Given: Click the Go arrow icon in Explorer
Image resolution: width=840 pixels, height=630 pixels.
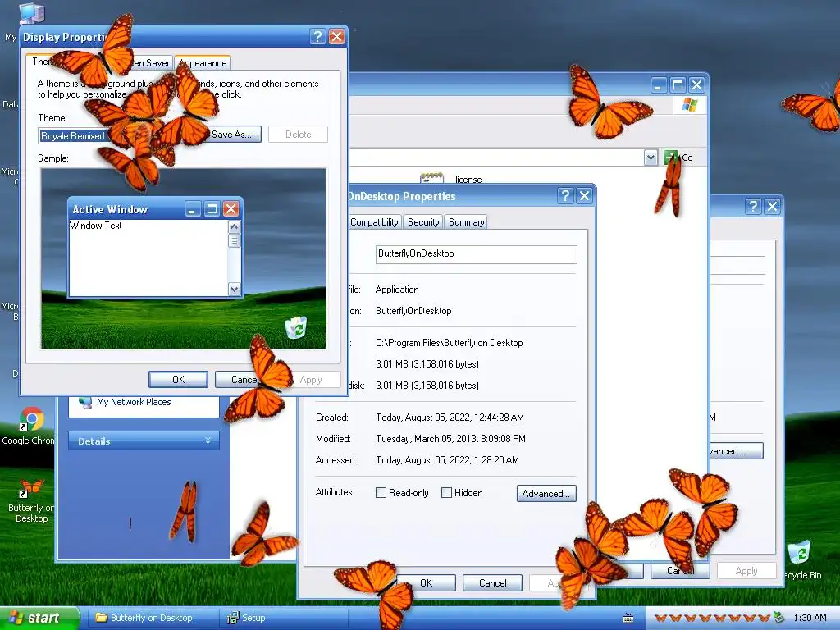Looking at the screenshot, I should pos(670,157).
